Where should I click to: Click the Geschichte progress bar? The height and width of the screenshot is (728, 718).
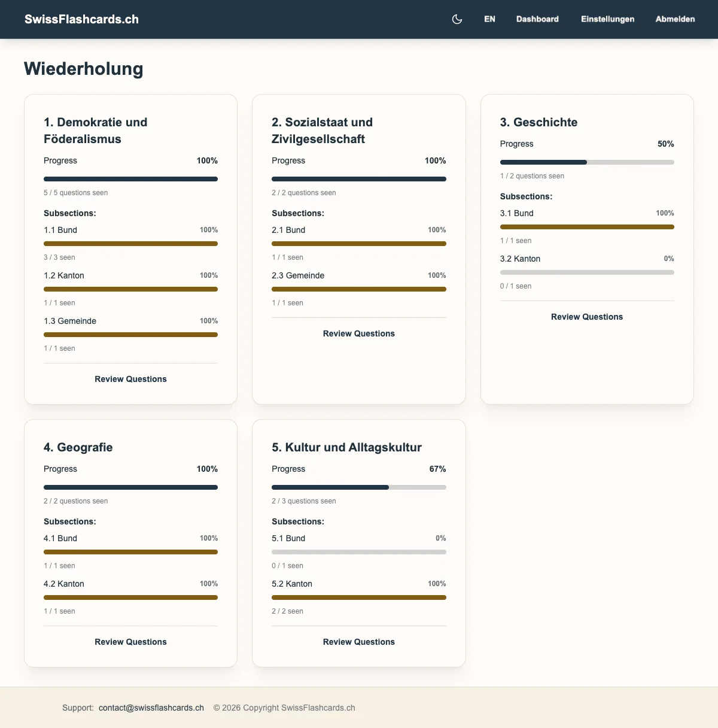point(586,162)
